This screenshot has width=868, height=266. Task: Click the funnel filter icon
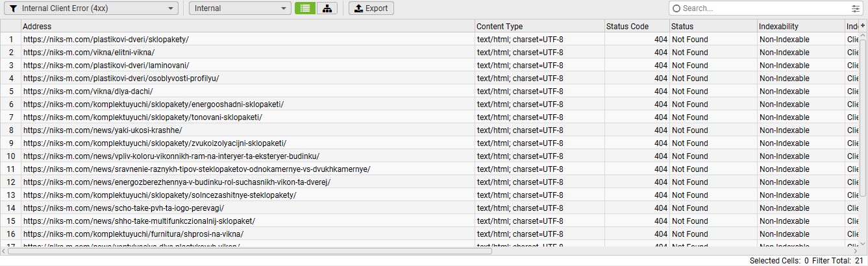[x=14, y=8]
